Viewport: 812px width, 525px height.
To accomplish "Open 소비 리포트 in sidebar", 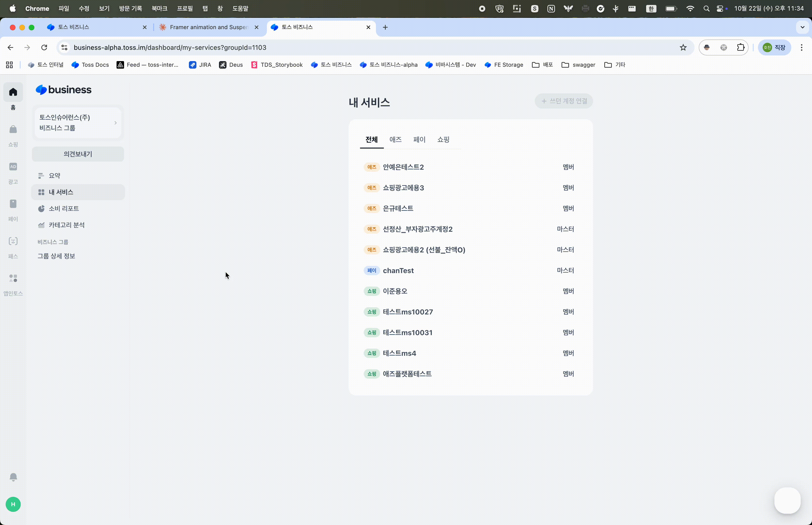I will tap(64, 209).
